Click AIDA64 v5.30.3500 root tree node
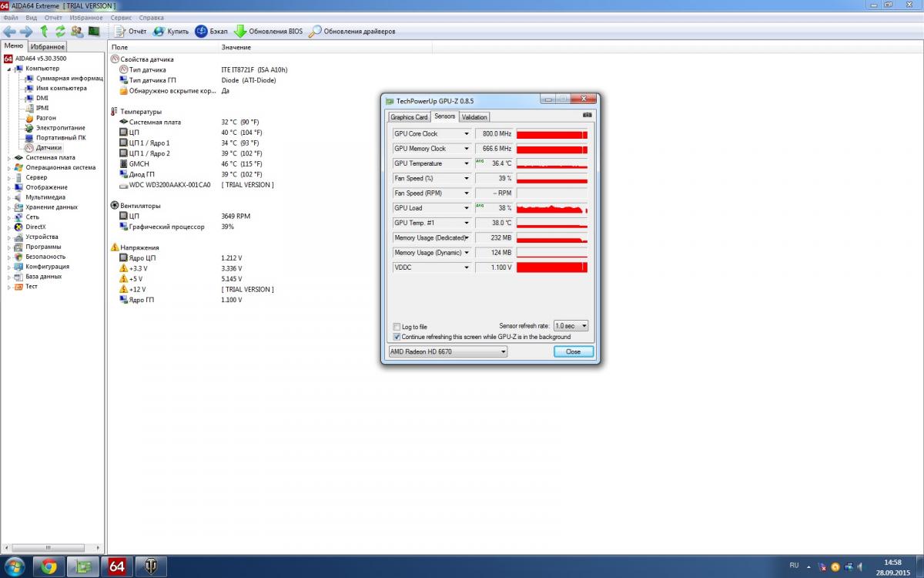 tap(35, 59)
